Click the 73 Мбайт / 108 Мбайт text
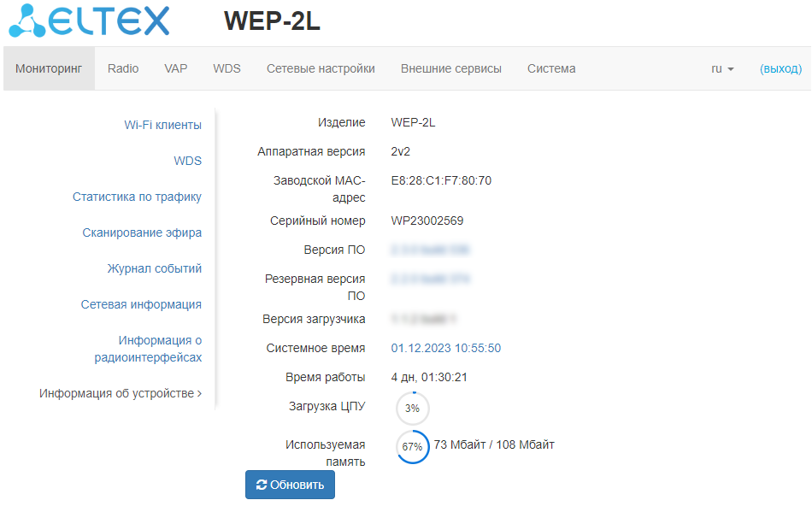The height and width of the screenshot is (506, 812). 494,444
